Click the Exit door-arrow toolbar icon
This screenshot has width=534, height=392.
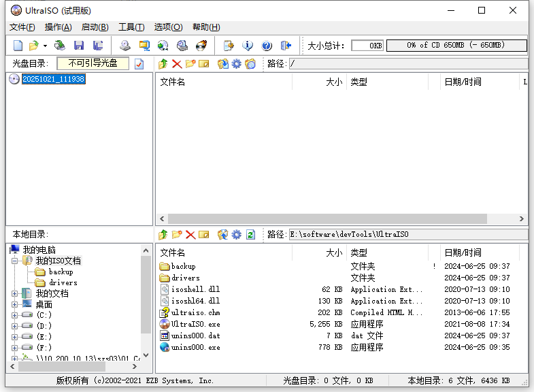pyautogui.click(x=286, y=46)
